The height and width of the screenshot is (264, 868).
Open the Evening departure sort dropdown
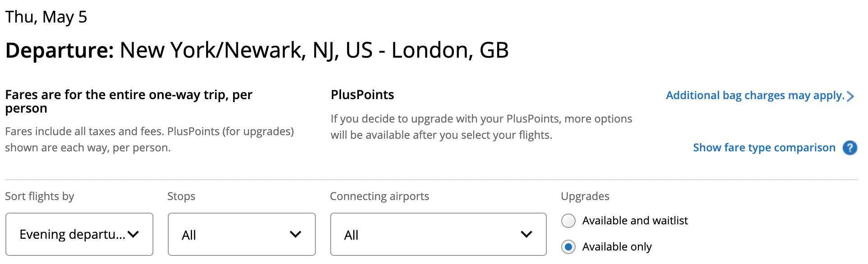coord(79,234)
